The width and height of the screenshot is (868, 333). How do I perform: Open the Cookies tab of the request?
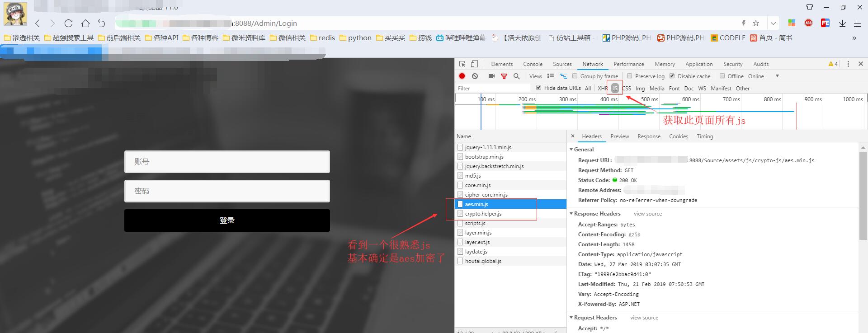tap(679, 136)
